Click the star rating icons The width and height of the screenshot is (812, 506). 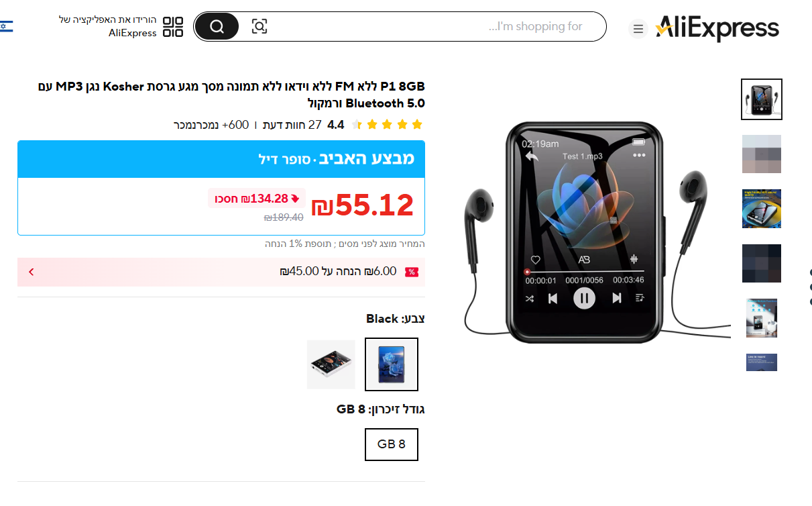[x=387, y=124]
